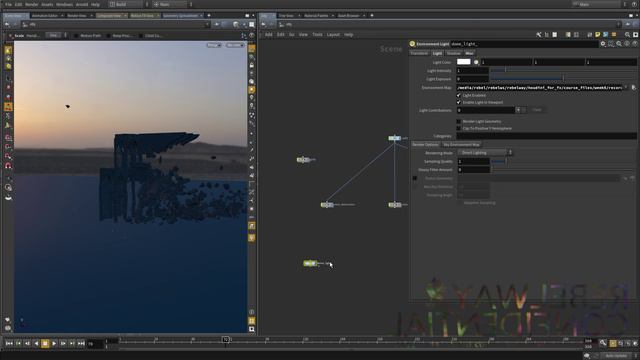
Task: Open the Render menu
Action: [31, 4]
